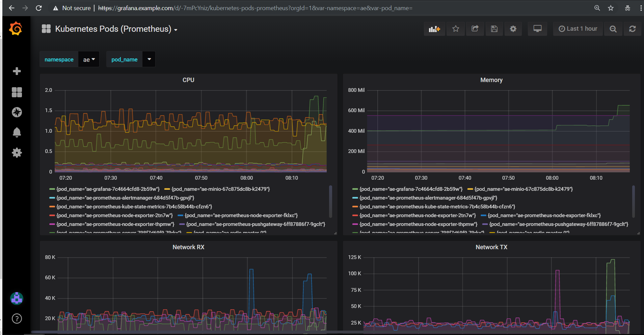Viewport: 644px width, 335px height.
Task: Share the dashboard via share icon
Action: [x=475, y=29]
